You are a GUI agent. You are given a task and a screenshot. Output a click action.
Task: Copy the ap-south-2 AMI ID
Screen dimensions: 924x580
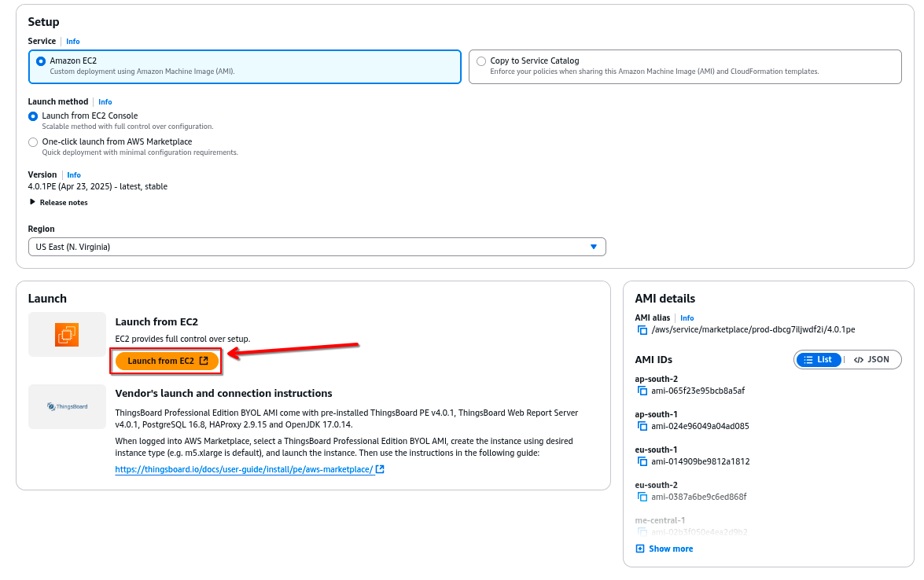click(x=642, y=391)
